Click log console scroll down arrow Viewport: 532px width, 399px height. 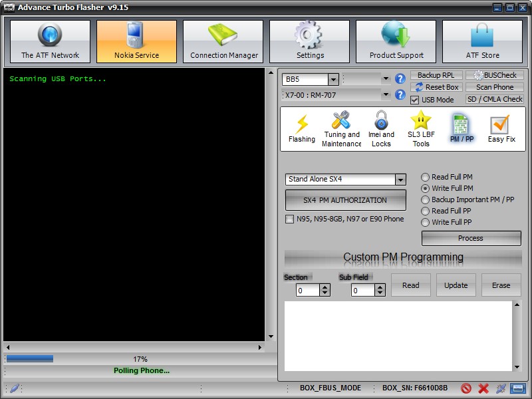[x=271, y=336]
